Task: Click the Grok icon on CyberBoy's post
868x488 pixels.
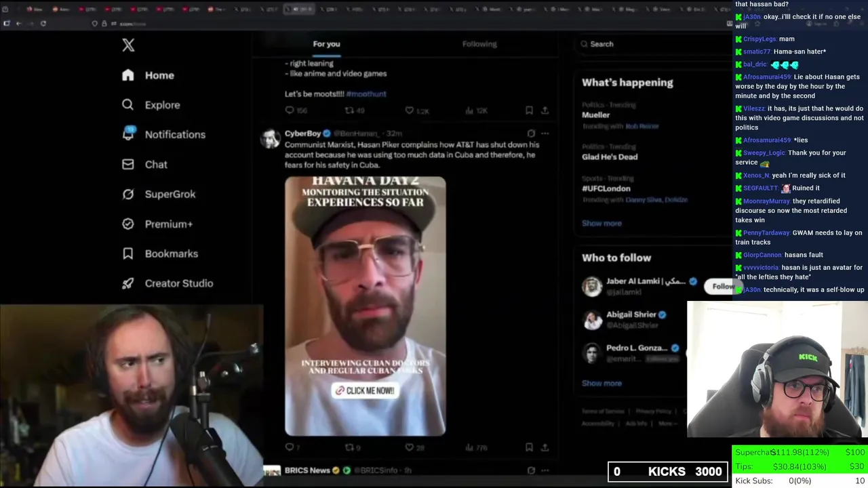Action: (x=531, y=134)
